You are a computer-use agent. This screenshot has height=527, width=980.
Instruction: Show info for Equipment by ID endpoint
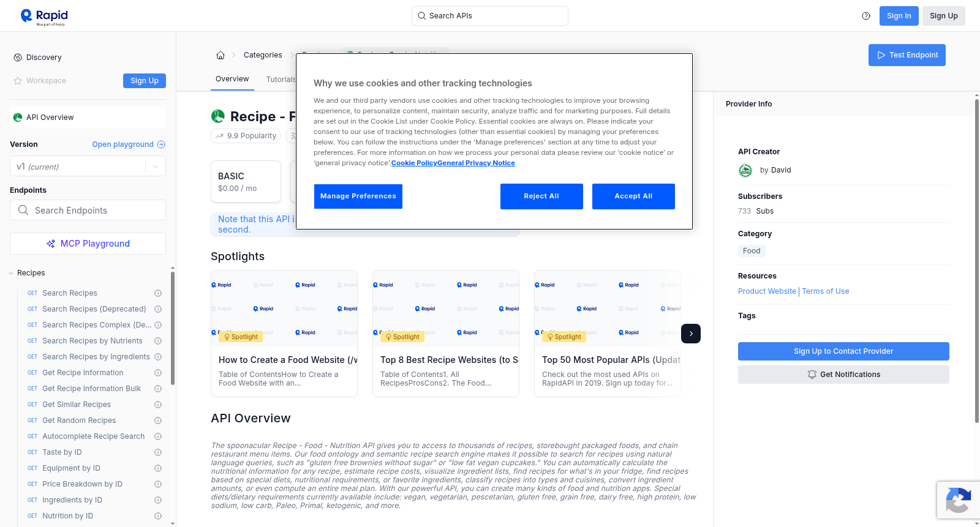[158, 468]
